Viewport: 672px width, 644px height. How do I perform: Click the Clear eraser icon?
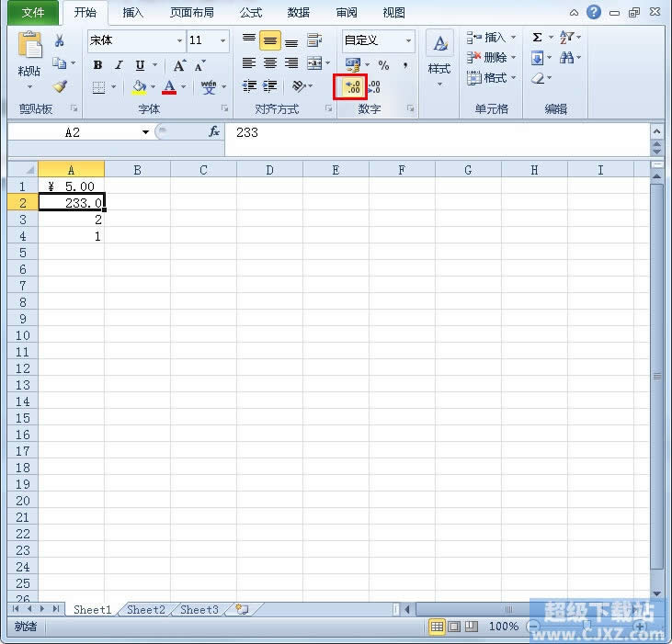click(x=538, y=78)
